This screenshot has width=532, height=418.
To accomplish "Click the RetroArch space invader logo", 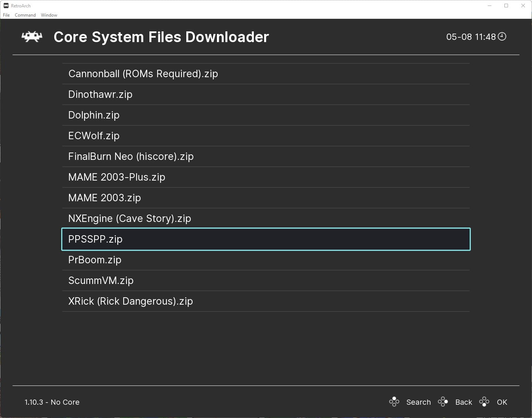I will pos(31,37).
